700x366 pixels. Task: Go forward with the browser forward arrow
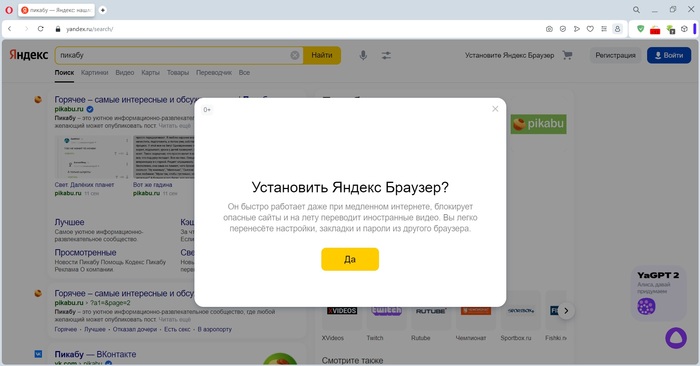click(26, 29)
